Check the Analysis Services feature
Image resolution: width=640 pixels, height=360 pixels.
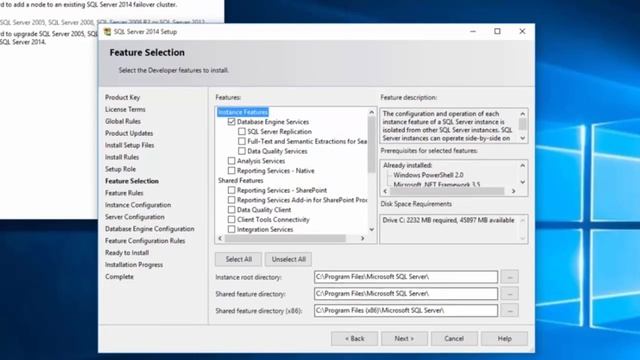[x=231, y=161]
